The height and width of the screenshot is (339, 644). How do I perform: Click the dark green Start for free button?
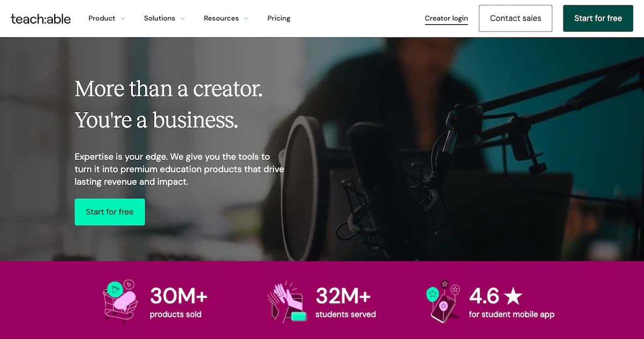tap(598, 18)
